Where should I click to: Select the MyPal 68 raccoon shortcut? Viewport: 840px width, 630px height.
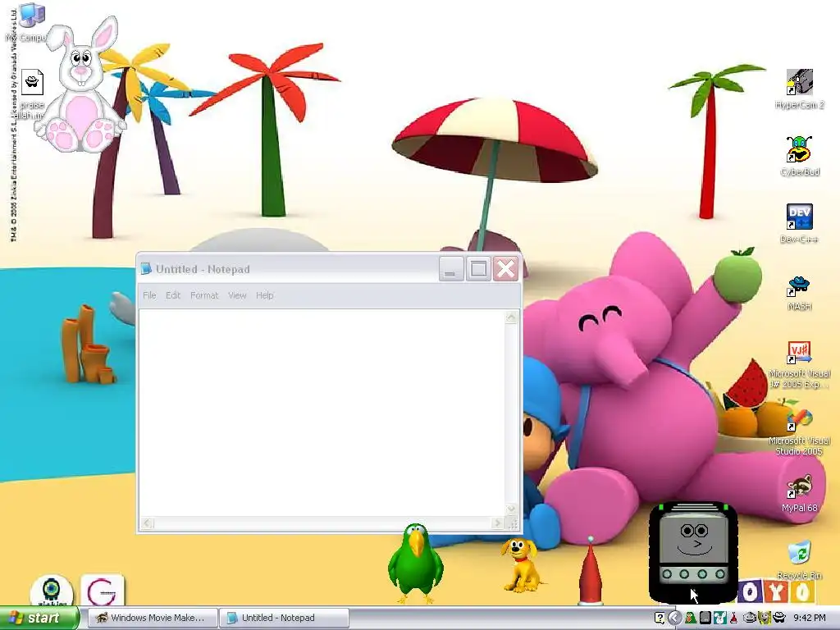pyautogui.click(x=799, y=493)
